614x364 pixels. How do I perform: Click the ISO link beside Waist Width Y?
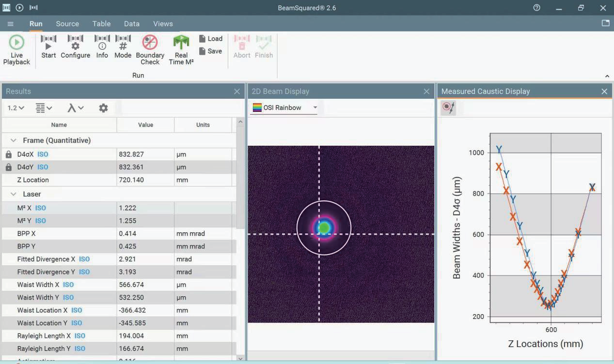point(68,298)
